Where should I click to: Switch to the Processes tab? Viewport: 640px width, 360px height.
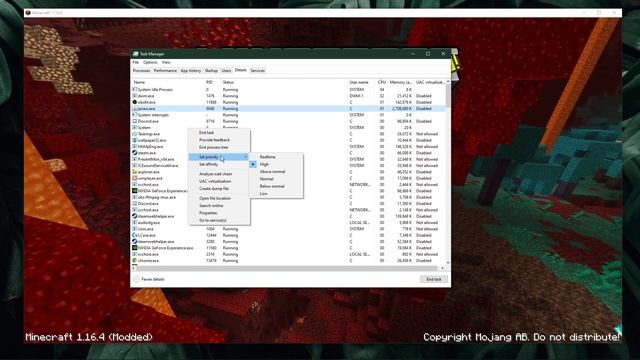coord(142,71)
